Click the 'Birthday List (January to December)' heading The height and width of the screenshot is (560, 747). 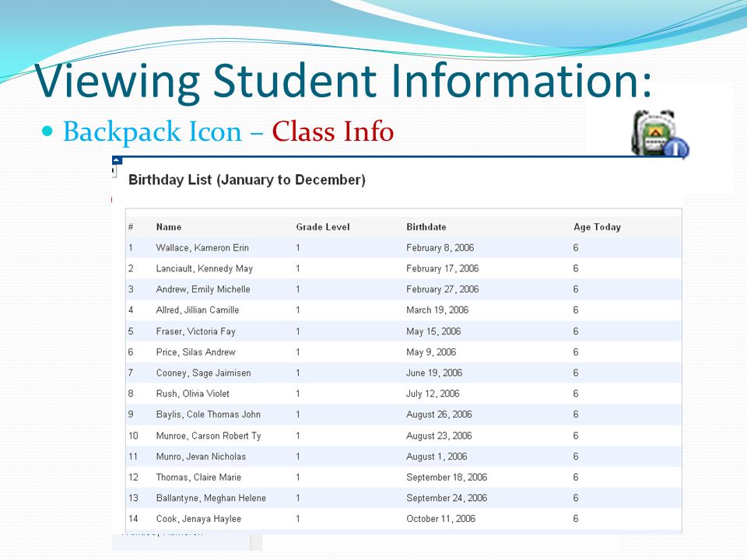tap(247, 180)
